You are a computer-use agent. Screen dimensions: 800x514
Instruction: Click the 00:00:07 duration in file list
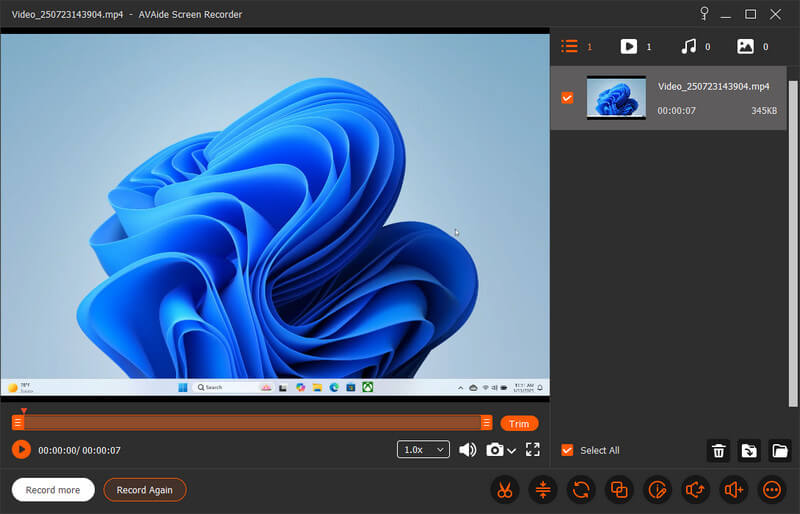tap(676, 111)
